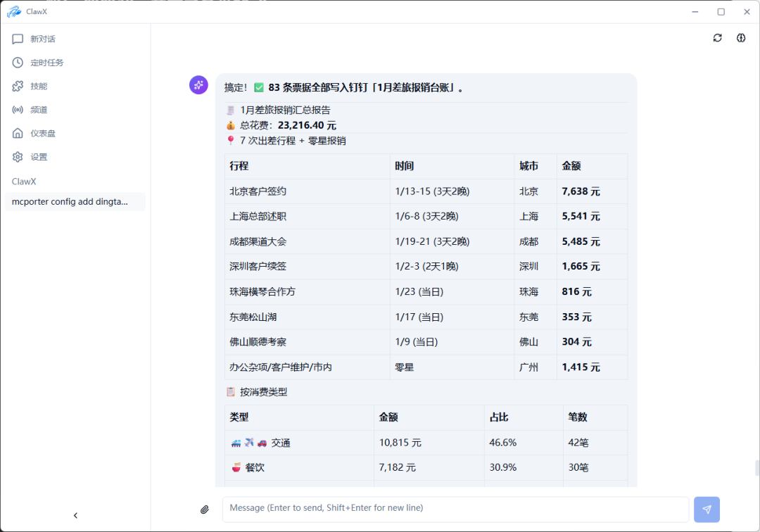Open 设置 settings
Viewport: 760px width, 532px height.
point(75,157)
